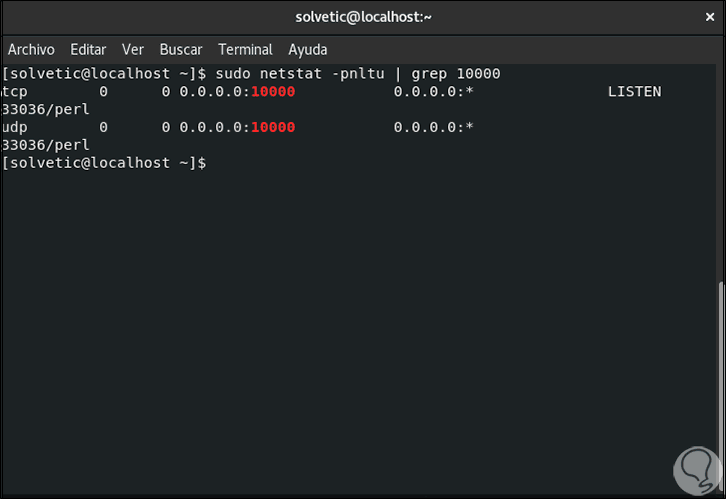Open the Ver menu
The height and width of the screenshot is (499, 727).
pos(133,49)
